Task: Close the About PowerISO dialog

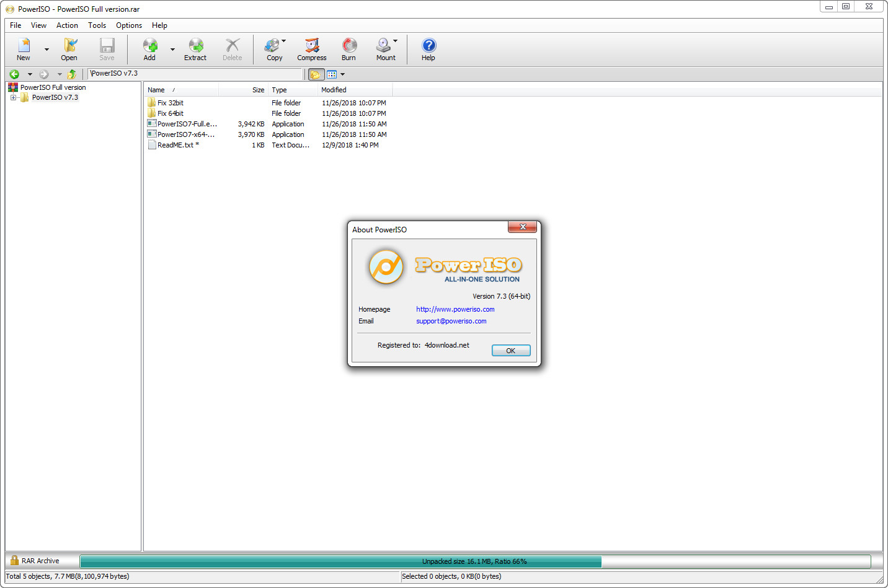Action: pyautogui.click(x=523, y=227)
